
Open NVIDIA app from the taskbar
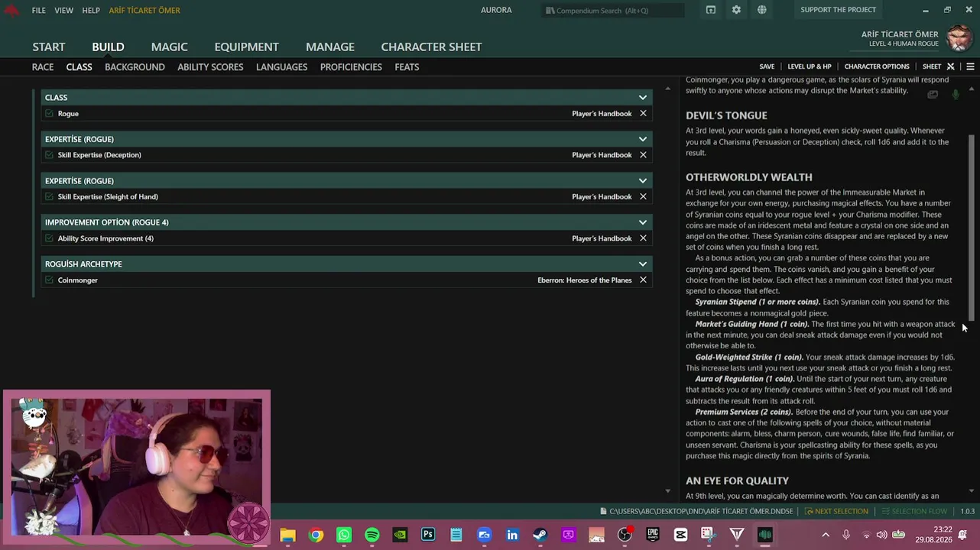coord(400,535)
